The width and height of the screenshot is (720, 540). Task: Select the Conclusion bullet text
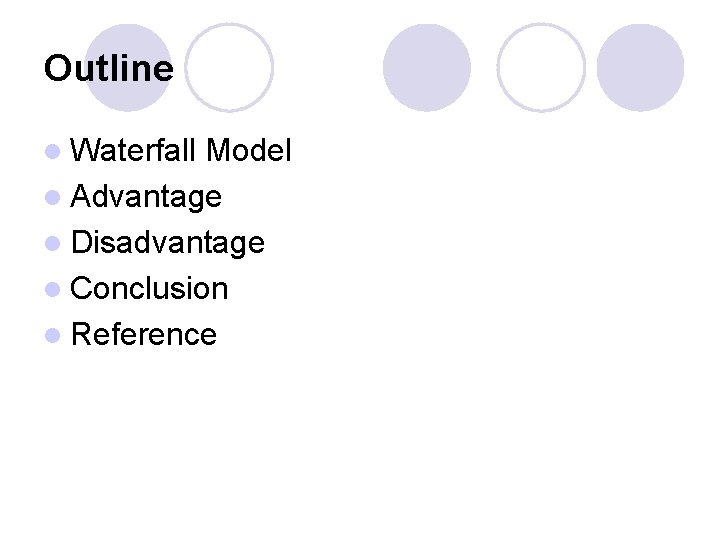click(150, 288)
